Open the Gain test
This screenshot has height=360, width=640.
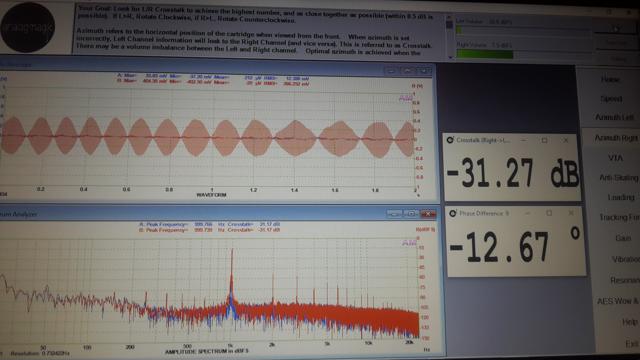pyautogui.click(x=623, y=238)
